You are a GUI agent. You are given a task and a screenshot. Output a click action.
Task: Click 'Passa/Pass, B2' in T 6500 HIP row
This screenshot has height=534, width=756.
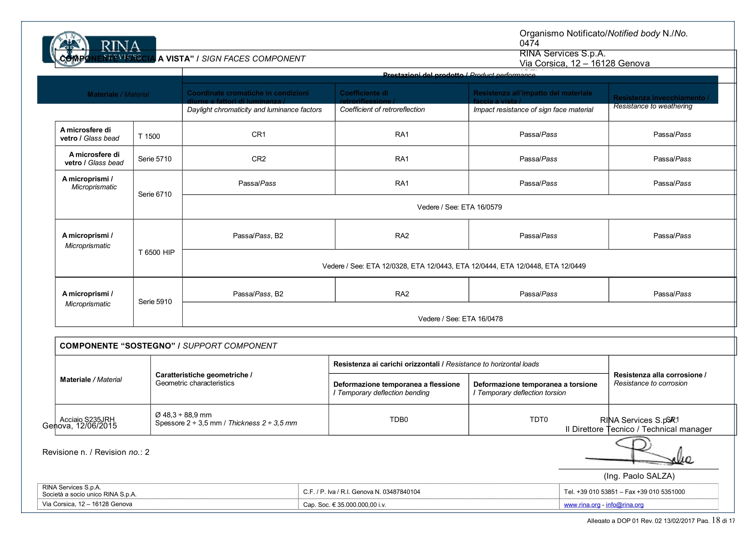(x=258, y=236)
